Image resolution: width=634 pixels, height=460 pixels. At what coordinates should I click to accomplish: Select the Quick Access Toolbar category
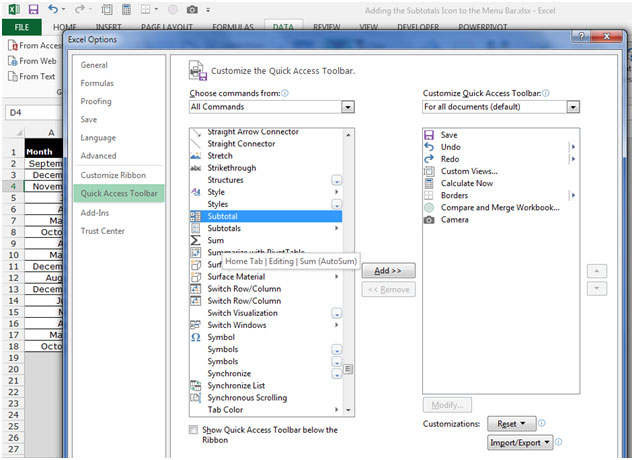coord(119,193)
